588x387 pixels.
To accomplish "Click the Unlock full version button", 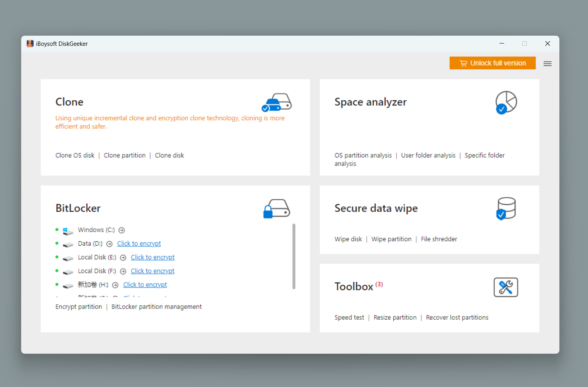I will pos(492,63).
